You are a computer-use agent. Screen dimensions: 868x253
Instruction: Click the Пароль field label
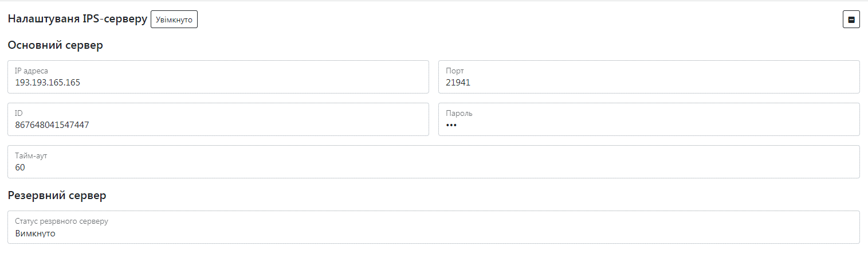pyautogui.click(x=459, y=114)
